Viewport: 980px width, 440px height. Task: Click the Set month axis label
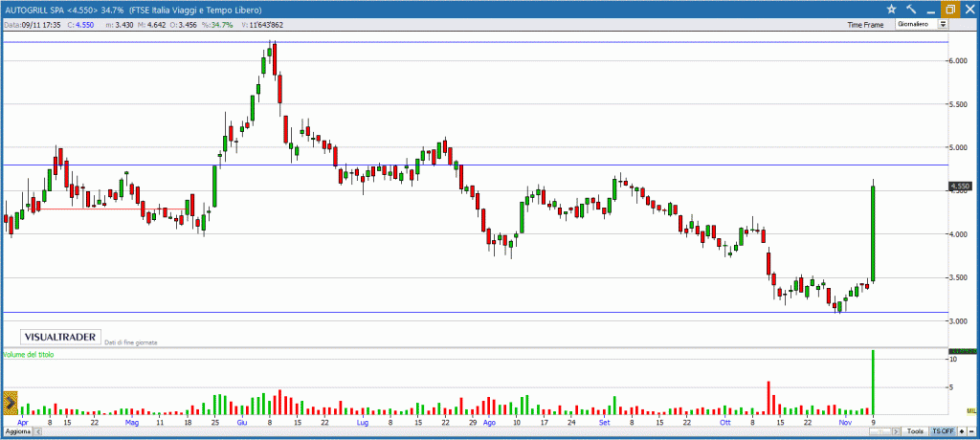coord(604,422)
